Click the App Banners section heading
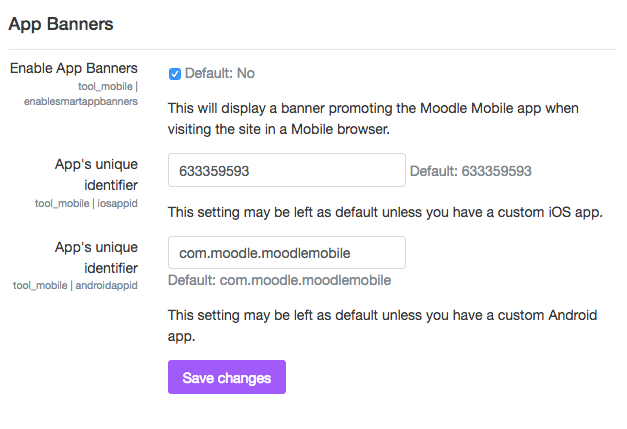This screenshot has width=627, height=429. pos(61,24)
